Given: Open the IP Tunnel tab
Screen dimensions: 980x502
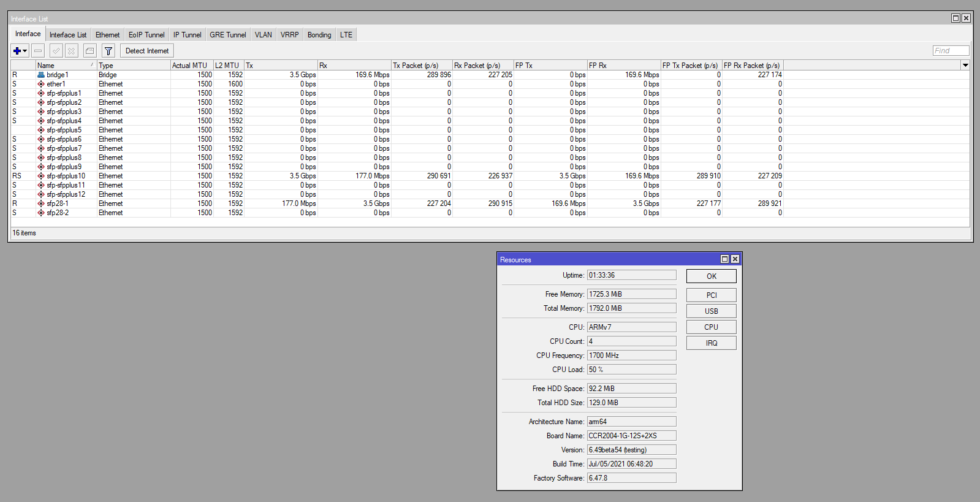Looking at the screenshot, I should point(187,35).
